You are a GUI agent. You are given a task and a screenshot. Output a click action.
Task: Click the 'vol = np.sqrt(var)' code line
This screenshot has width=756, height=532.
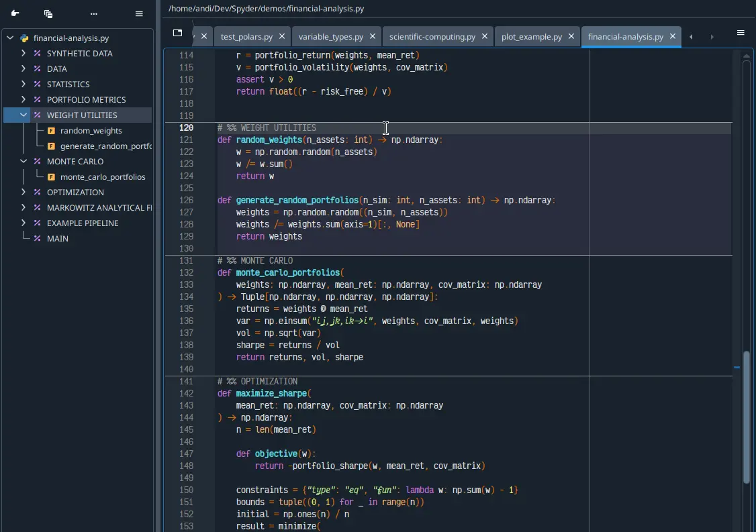coord(278,333)
